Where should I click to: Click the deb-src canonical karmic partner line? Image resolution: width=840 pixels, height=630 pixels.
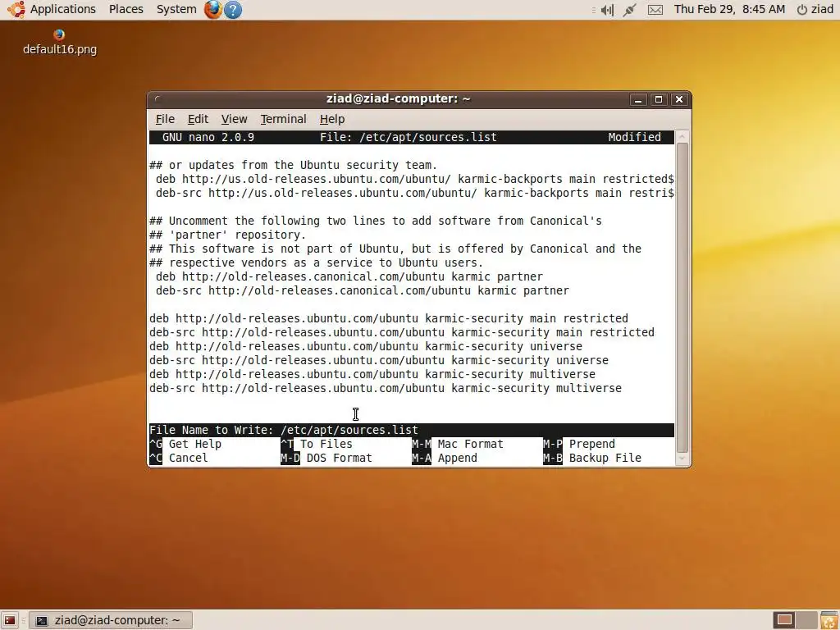[x=362, y=290]
